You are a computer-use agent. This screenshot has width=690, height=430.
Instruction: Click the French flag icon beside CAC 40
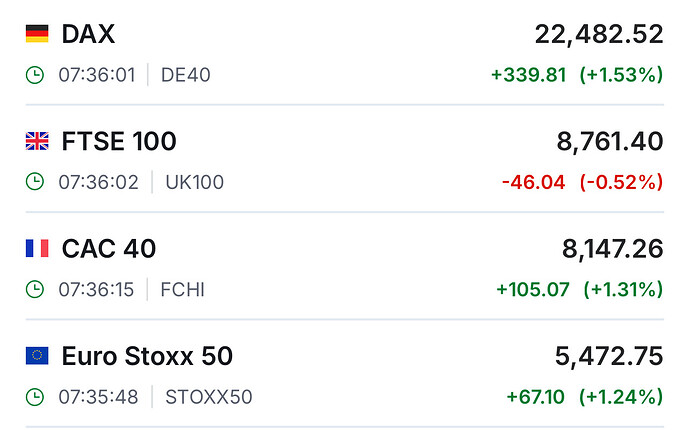click(x=37, y=249)
